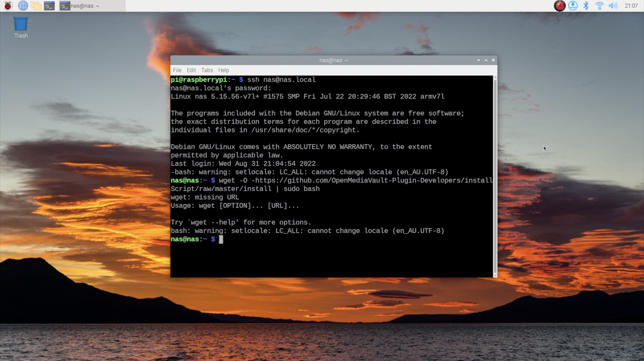The image size is (644, 361).
Task: Open the software updates download icon
Action: tap(573, 6)
